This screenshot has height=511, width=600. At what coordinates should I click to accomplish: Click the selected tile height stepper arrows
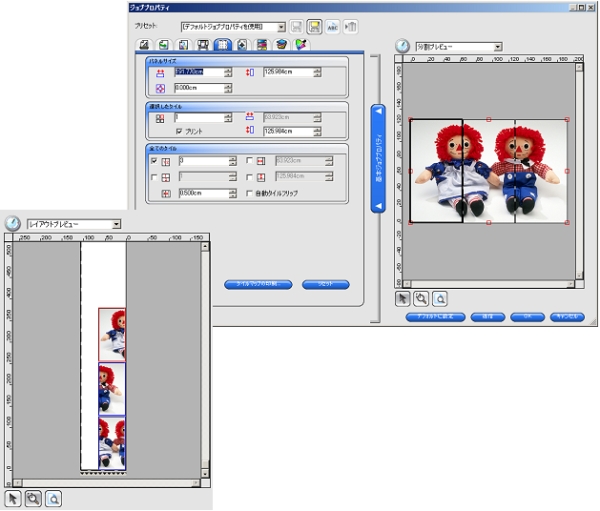click(x=317, y=131)
